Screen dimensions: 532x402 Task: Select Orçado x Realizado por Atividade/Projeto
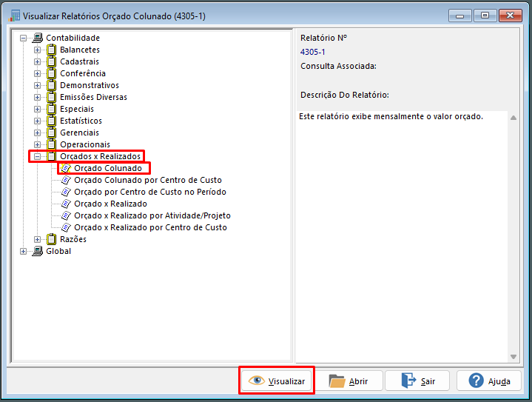152,215
